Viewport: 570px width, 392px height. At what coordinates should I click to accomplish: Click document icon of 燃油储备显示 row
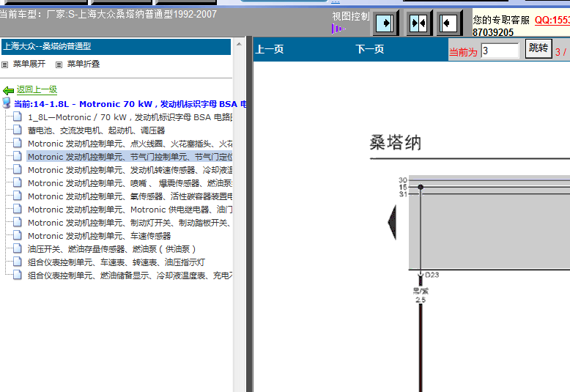[x=17, y=275]
